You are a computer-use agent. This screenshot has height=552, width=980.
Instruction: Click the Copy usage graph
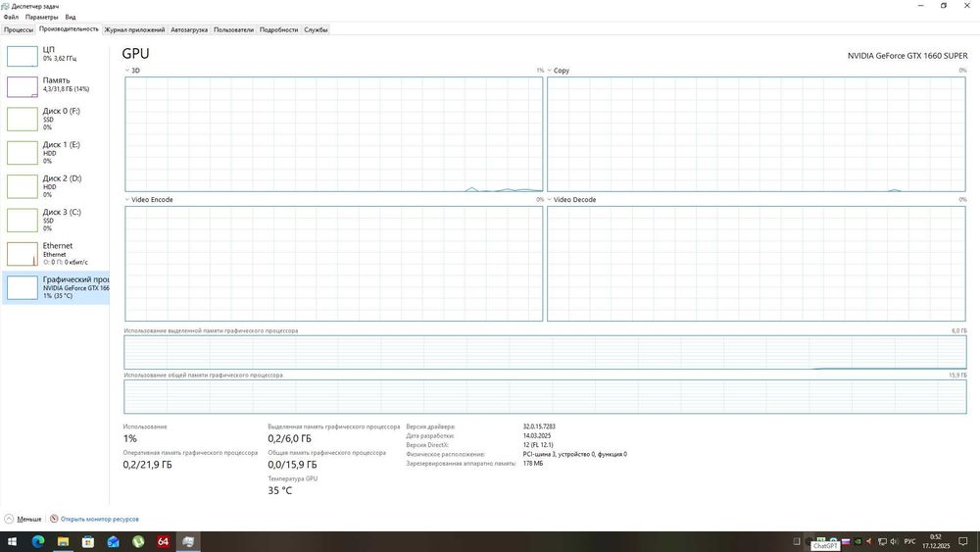click(x=757, y=134)
